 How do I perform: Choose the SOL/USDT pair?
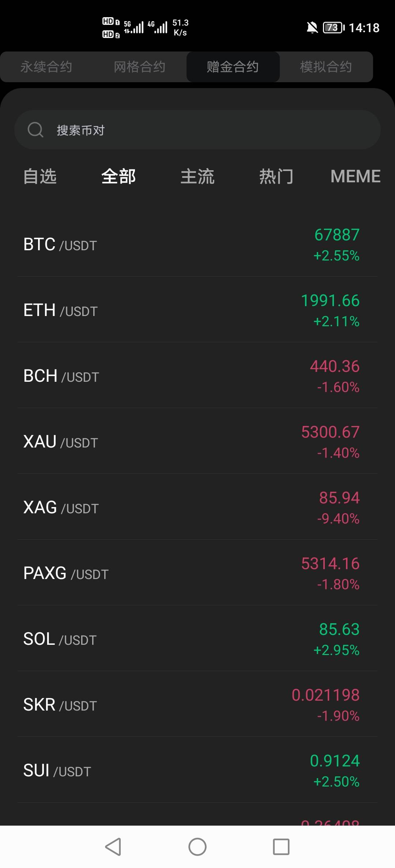click(197, 639)
